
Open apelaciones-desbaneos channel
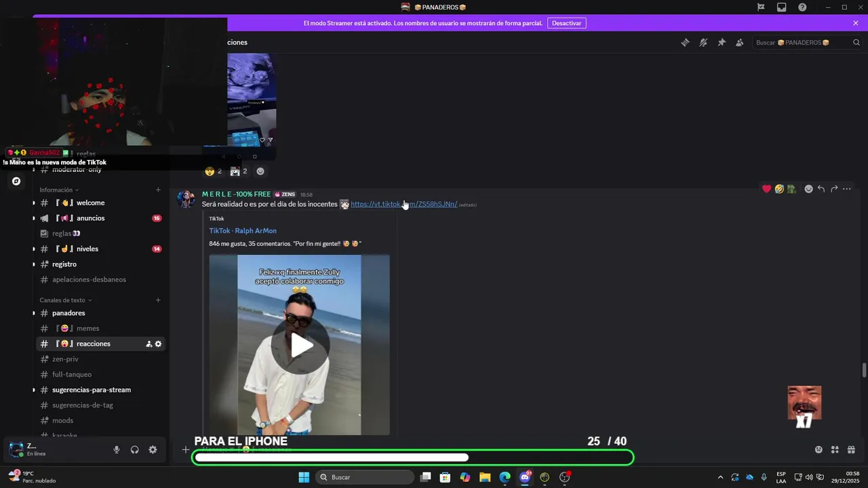(100, 279)
